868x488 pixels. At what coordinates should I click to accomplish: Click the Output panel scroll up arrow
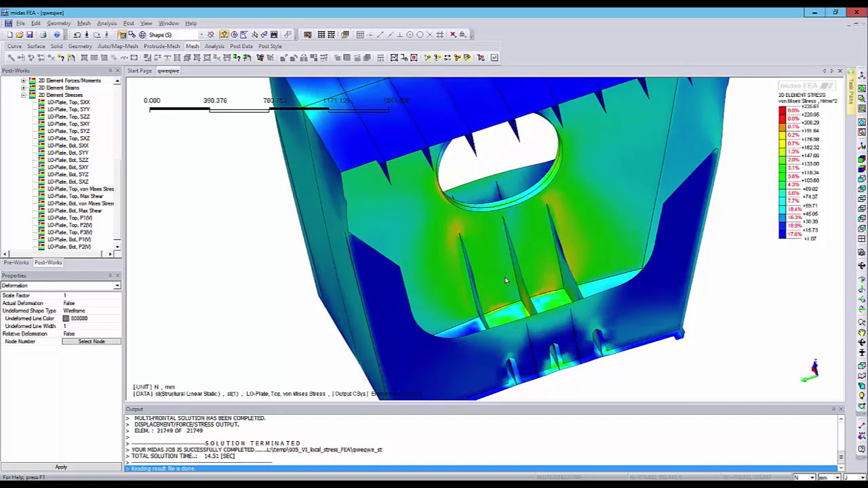click(x=841, y=420)
